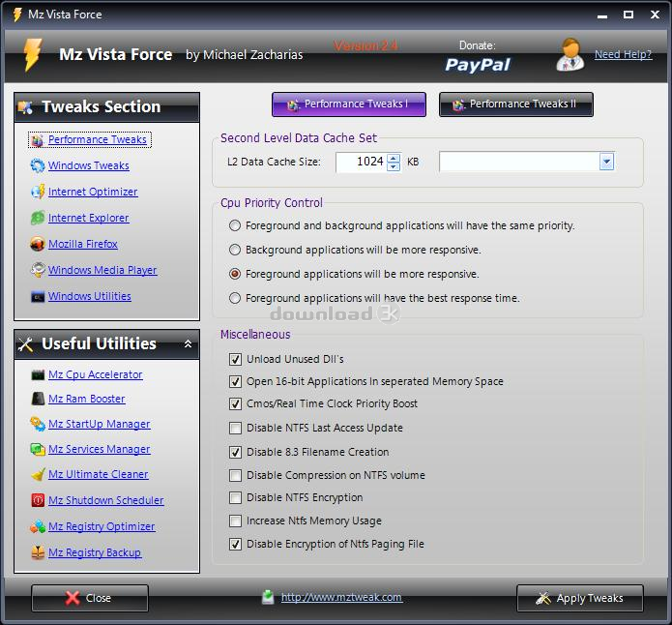Select Foreground applications more responsive option
The height and width of the screenshot is (625, 672).
coord(235,274)
